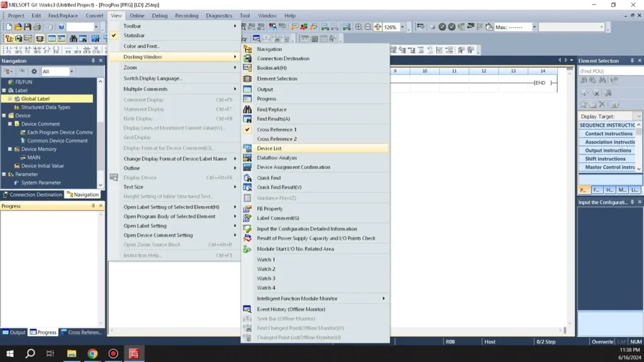Viewport: 644px width, 362px height.
Task: Expand the Global Label tree node
Action: click(10, 99)
